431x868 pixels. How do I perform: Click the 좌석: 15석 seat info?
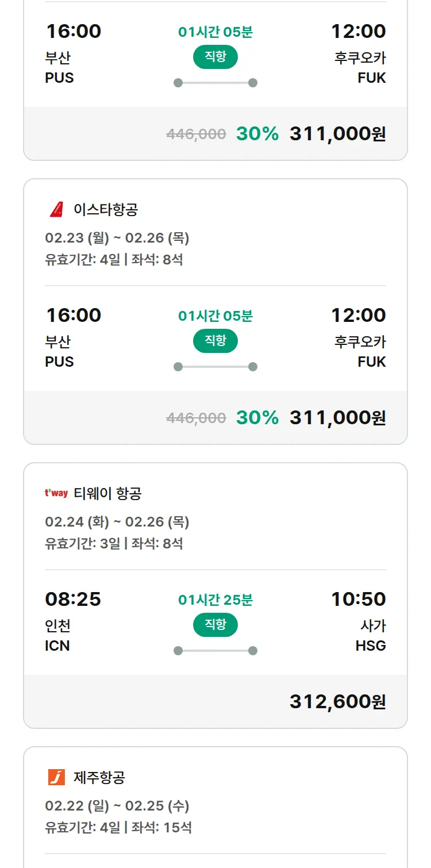[x=161, y=828]
